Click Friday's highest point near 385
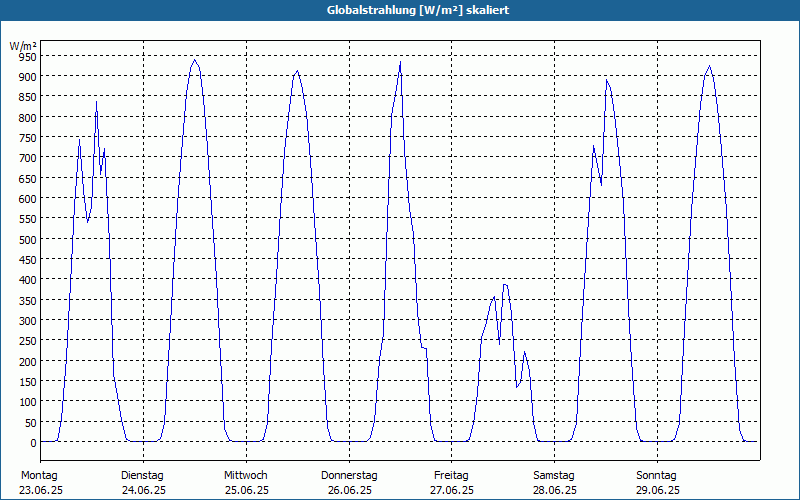 coord(505,285)
